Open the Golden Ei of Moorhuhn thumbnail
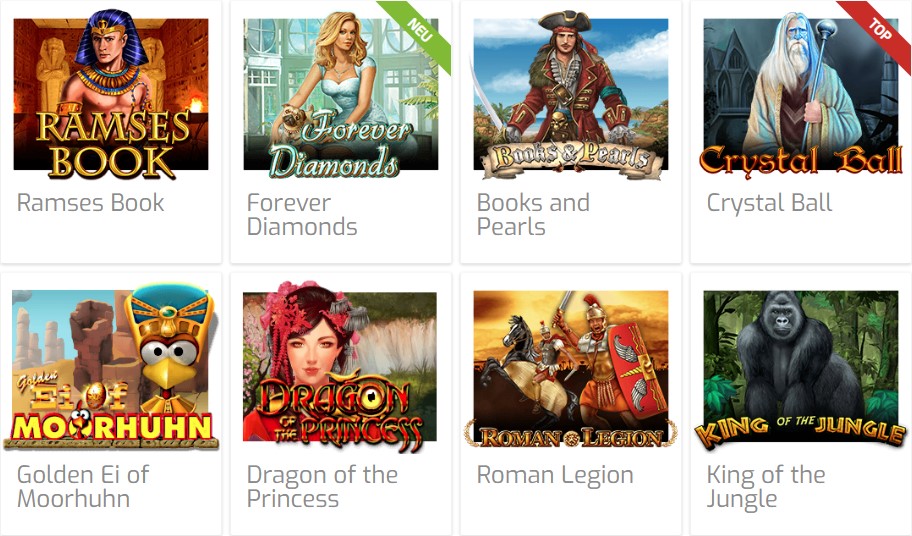Screen dimensions: 912x536 [111, 366]
